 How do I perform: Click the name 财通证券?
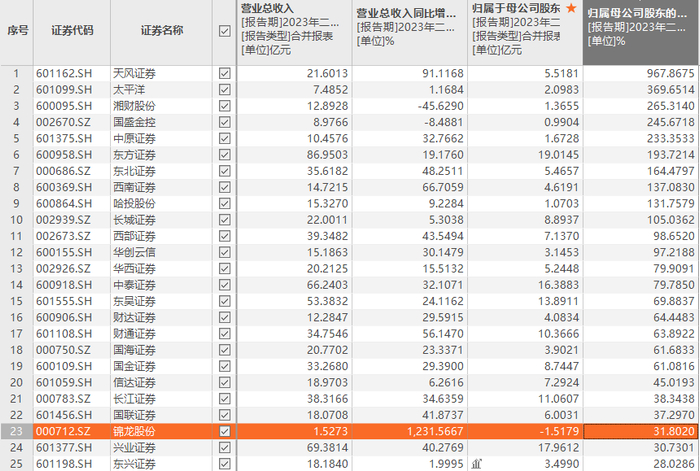click(134, 333)
